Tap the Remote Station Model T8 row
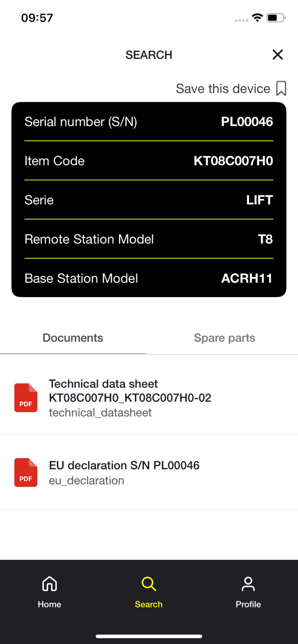 coord(149,239)
